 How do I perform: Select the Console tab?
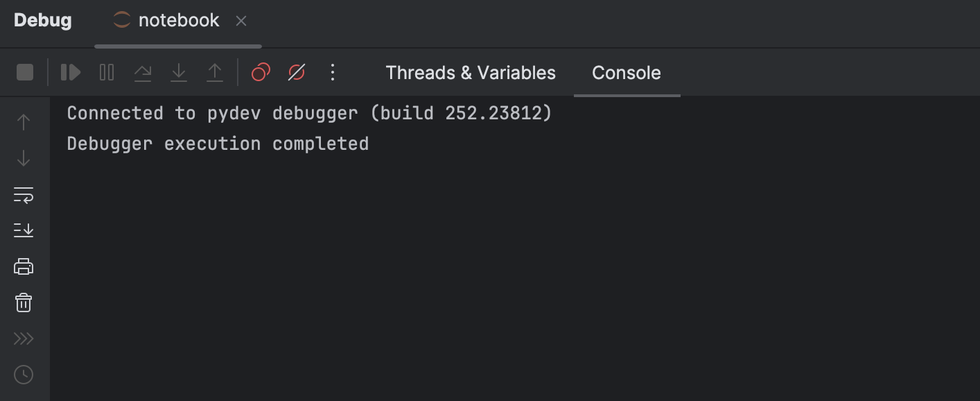click(626, 72)
